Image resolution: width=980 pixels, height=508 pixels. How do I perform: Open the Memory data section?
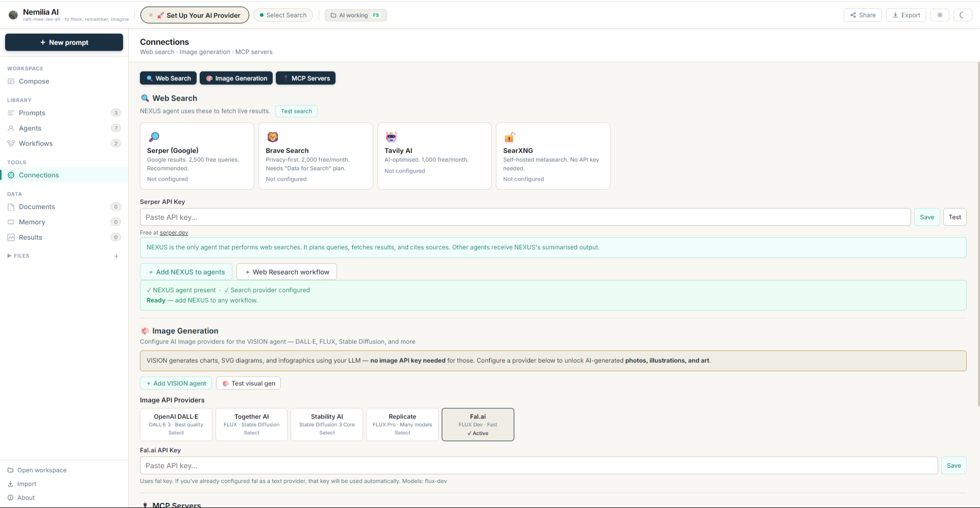click(x=64, y=222)
